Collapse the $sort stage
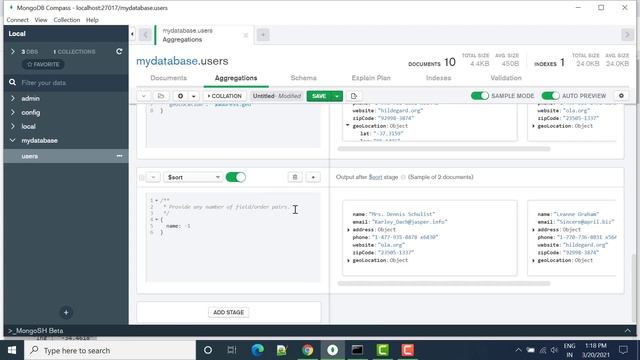The height and width of the screenshot is (360, 640). 153,177
